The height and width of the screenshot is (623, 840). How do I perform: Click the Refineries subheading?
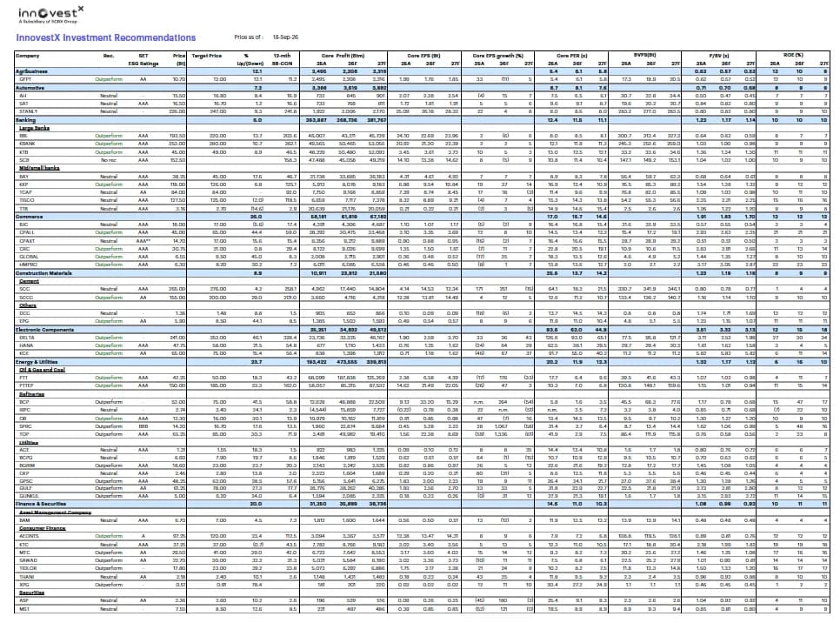point(31,394)
